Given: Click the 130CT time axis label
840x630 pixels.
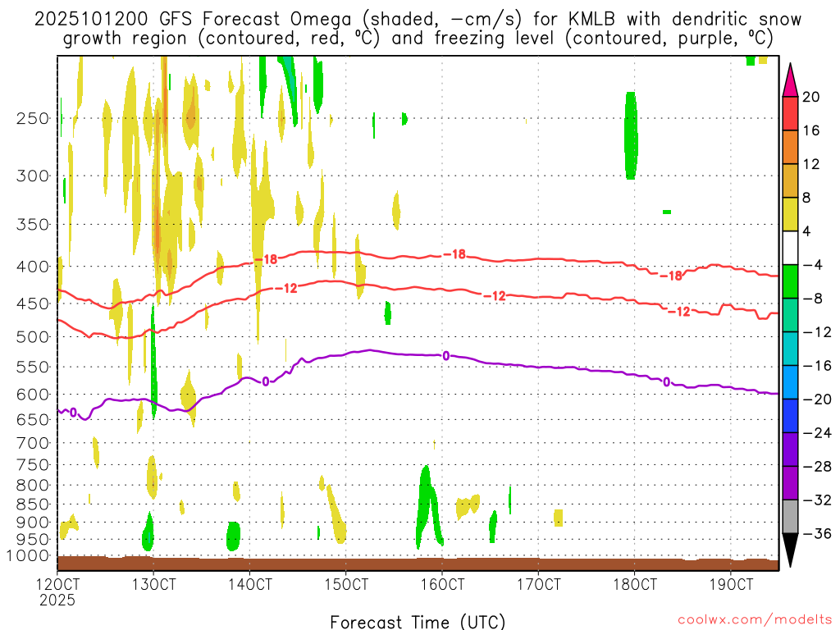Looking at the screenshot, I should [x=153, y=584].
